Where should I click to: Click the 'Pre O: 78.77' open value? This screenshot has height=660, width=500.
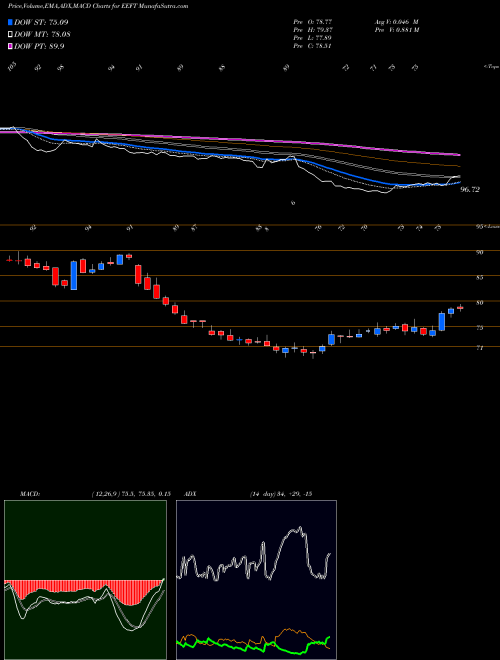pyautogui.click(x=313, y=21)
